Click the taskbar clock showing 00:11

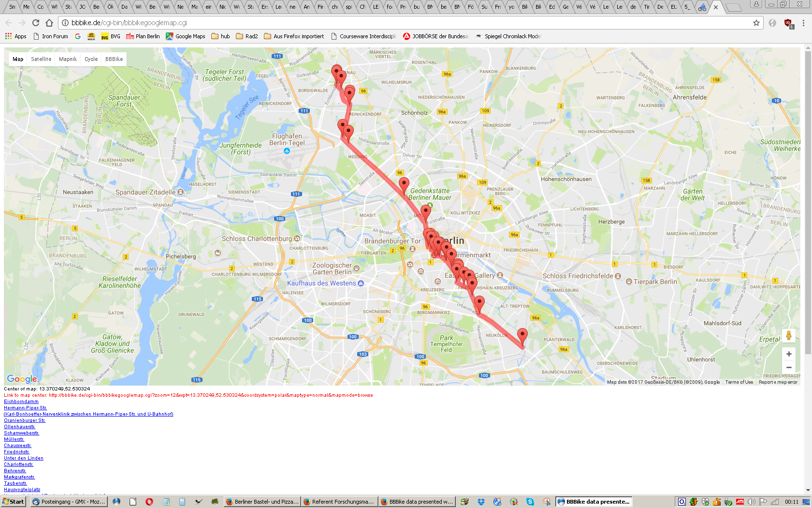792,502
